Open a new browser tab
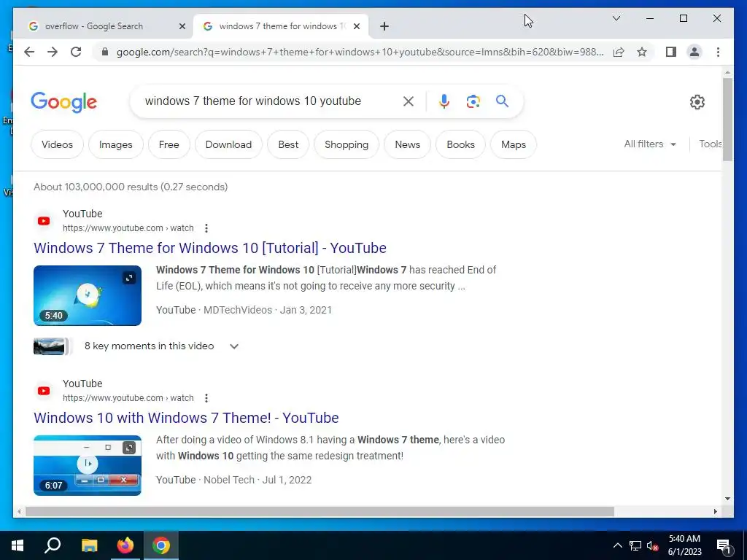Viewport: 747px width, 560px height. pos(384,26)
